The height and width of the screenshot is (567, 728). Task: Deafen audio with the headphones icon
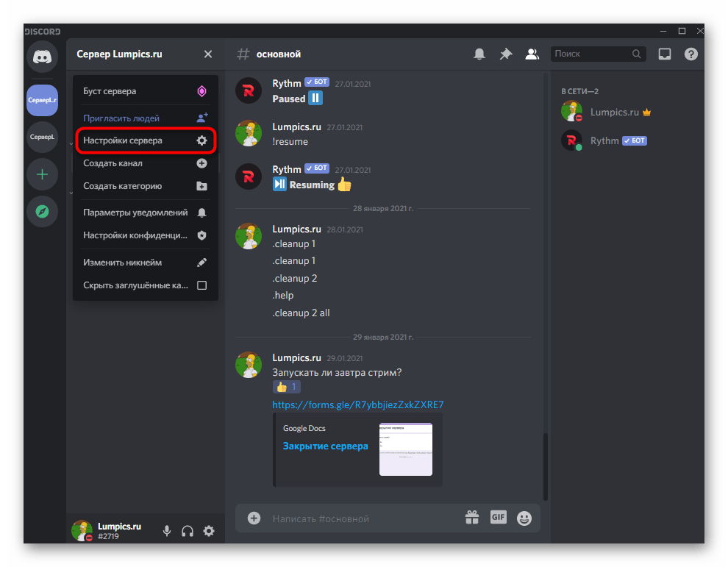pos(188,530)
